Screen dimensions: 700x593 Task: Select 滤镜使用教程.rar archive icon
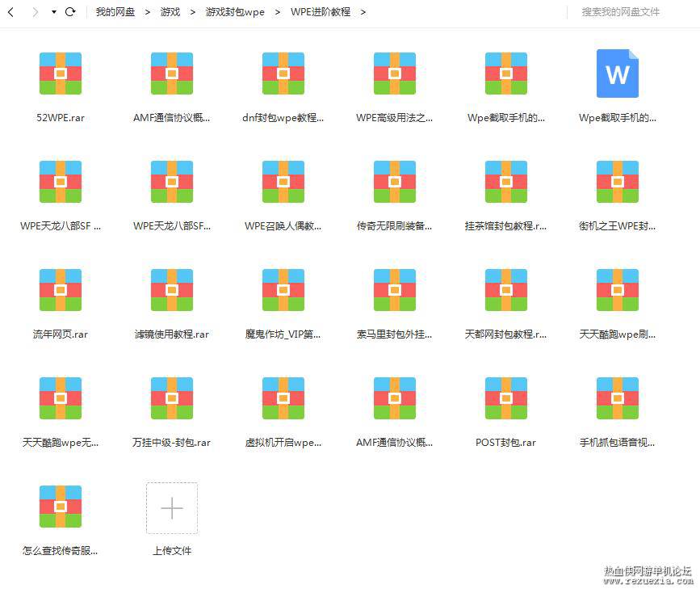[172, 289]
